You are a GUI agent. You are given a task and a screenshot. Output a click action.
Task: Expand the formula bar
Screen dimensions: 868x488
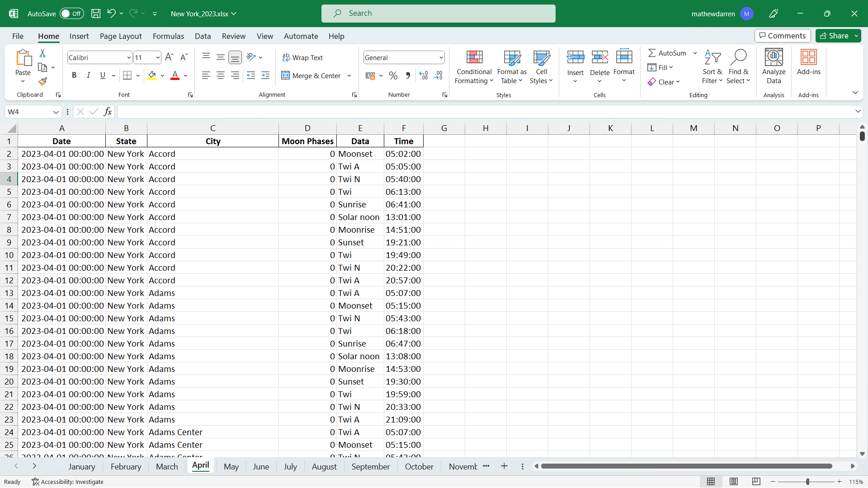(858, 112)
